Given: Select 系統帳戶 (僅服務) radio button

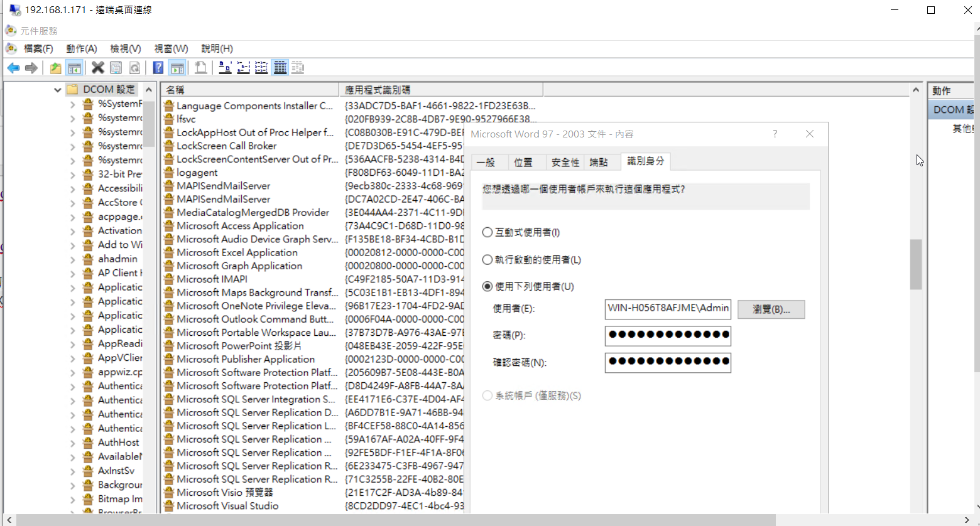Looking at the screenshot, I should (487, 395).
